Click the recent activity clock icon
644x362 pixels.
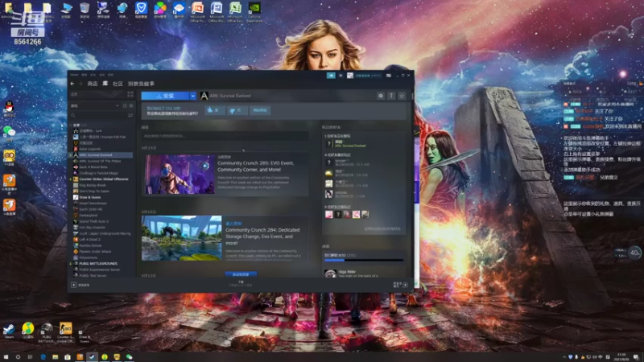[125, 105]
